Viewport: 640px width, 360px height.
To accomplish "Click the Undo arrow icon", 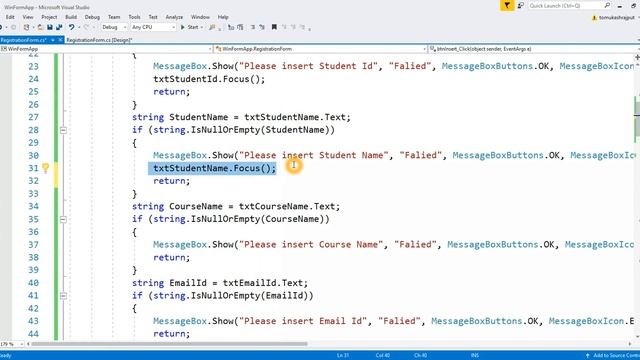I will click(x=71, y=27).
